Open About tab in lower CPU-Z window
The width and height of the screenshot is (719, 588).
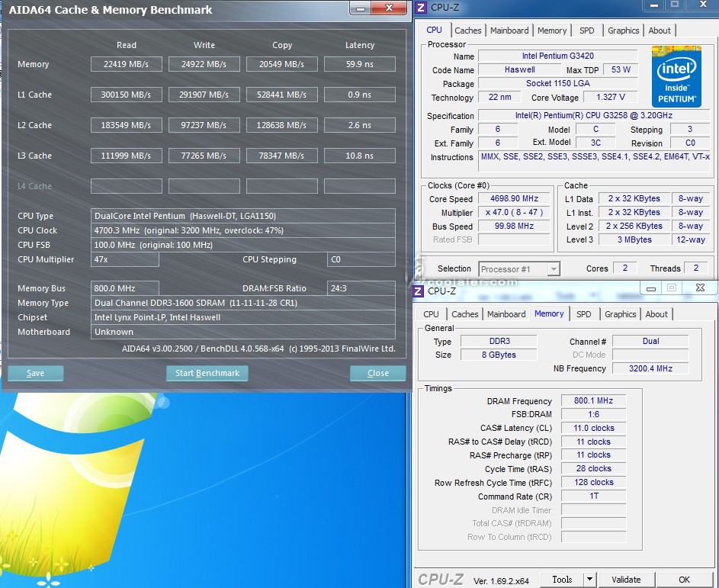656,314
